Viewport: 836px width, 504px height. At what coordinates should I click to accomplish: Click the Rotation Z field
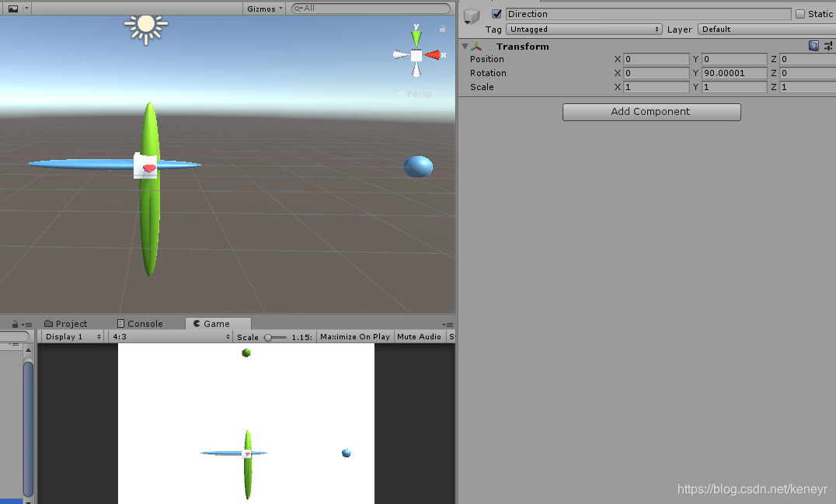pyautogui.click(x=808, y=73)
